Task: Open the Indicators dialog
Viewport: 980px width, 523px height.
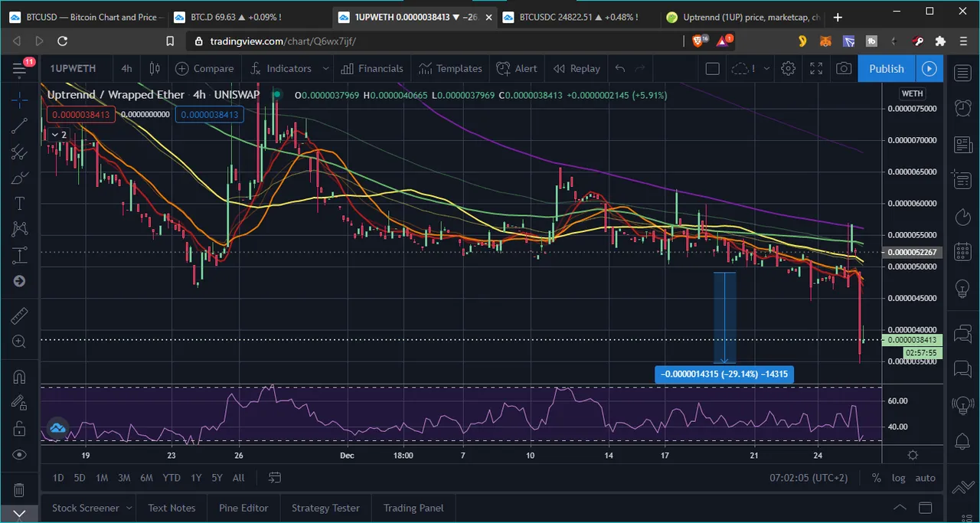Action: coord(281,69)
